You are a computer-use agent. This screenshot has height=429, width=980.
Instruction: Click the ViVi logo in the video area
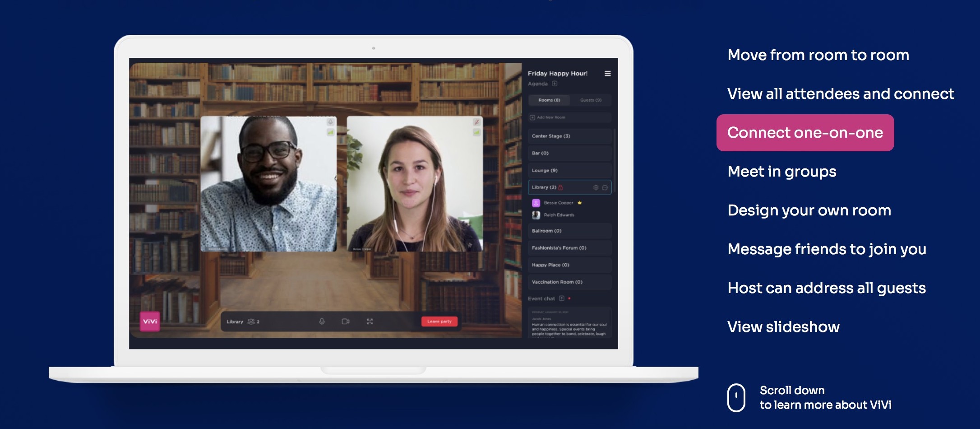pos(150,322)
